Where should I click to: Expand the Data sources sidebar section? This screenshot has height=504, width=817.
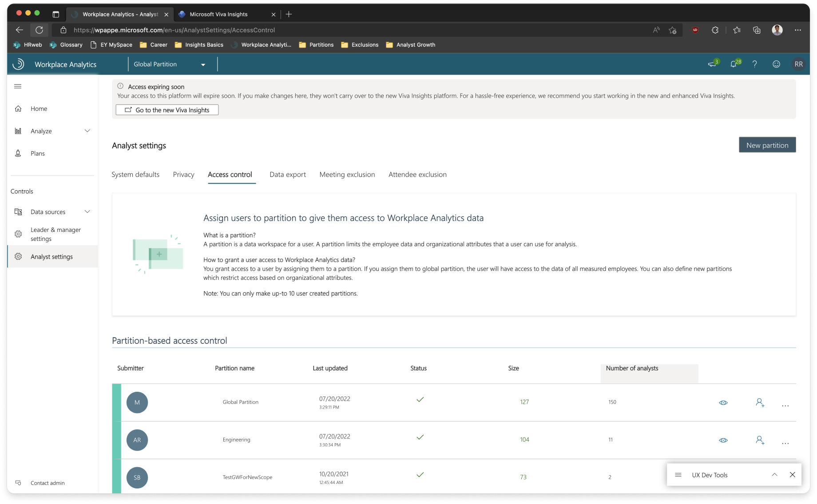click(x=87, y=212)
